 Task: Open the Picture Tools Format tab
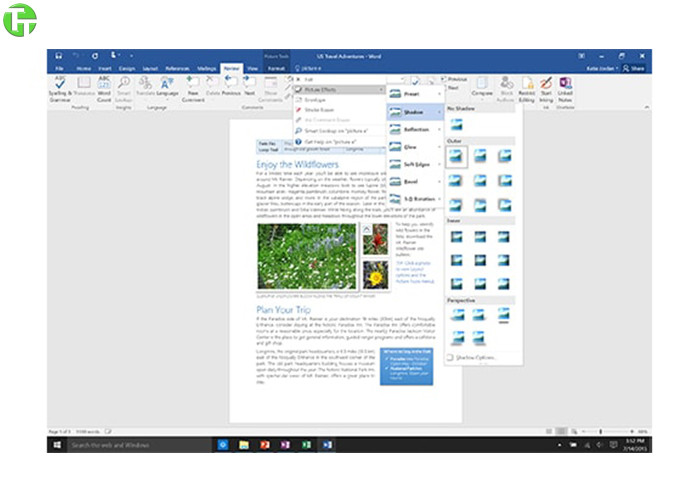click(x=276, y=68)
